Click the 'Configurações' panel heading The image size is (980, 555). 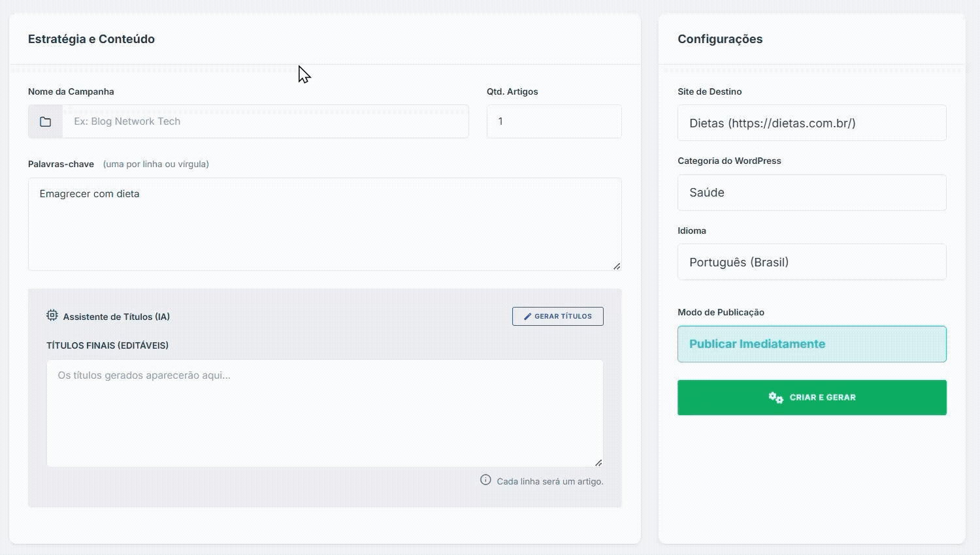720,39
